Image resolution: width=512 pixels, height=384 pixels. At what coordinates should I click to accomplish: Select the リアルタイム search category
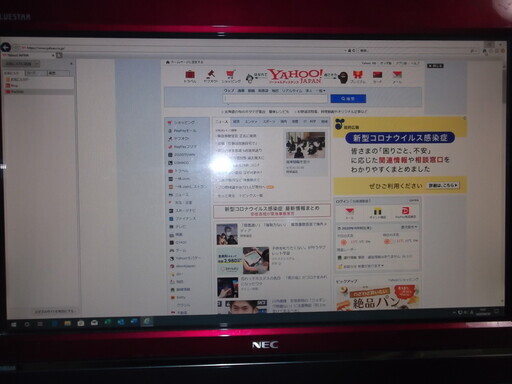pos(292,91)
